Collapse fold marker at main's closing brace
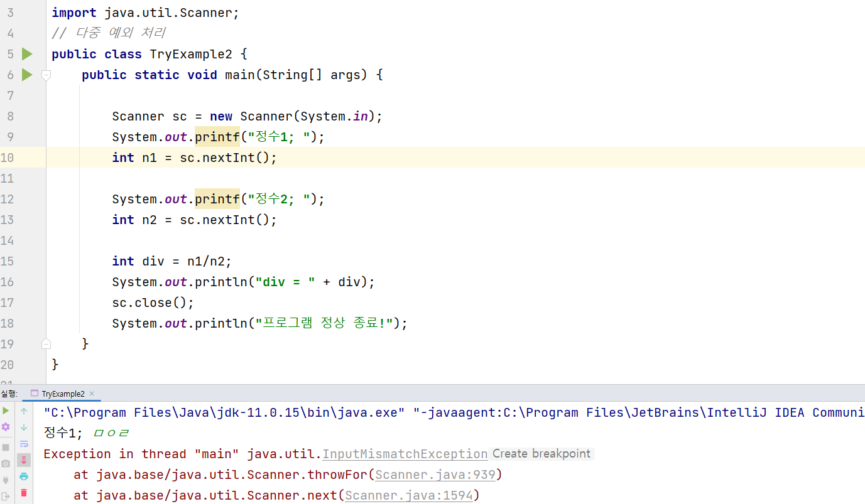The image size is (865, 504). coord(46,344)
